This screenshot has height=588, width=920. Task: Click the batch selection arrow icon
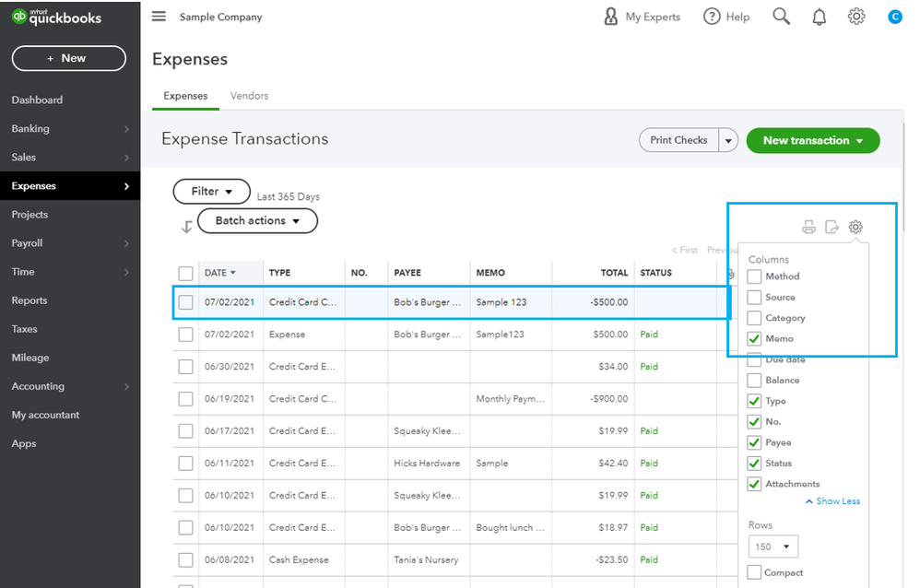click(186, 227)
